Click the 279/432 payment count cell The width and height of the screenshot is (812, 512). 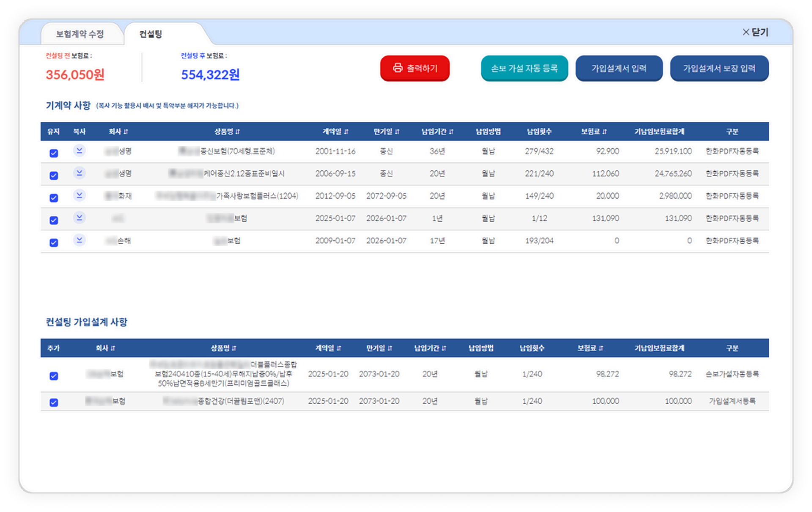click(x=539, y=151)
